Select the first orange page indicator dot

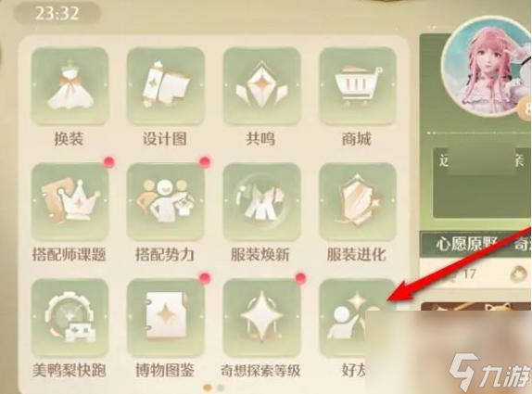pos(208,388)
